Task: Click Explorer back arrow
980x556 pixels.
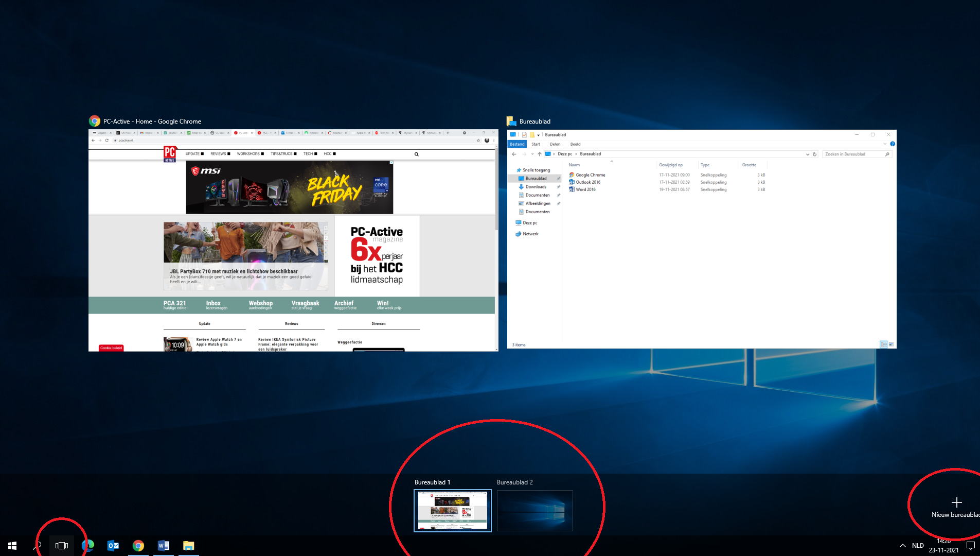Action: point(514,154)
